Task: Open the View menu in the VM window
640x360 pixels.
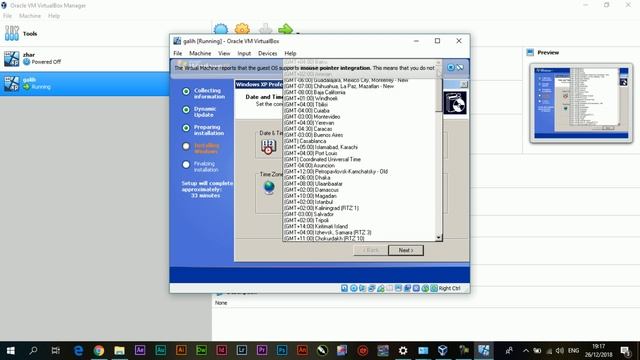Action: point(224,53)
